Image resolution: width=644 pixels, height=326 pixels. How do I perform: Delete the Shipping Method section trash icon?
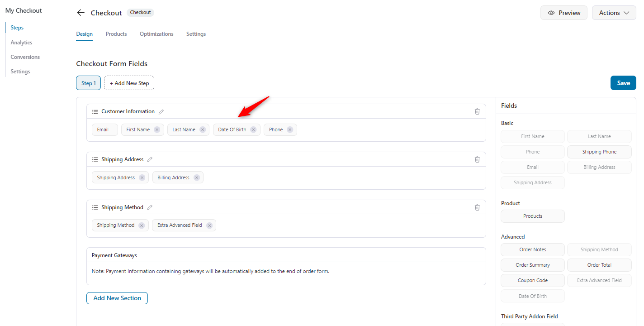click(x=477, y=207)
